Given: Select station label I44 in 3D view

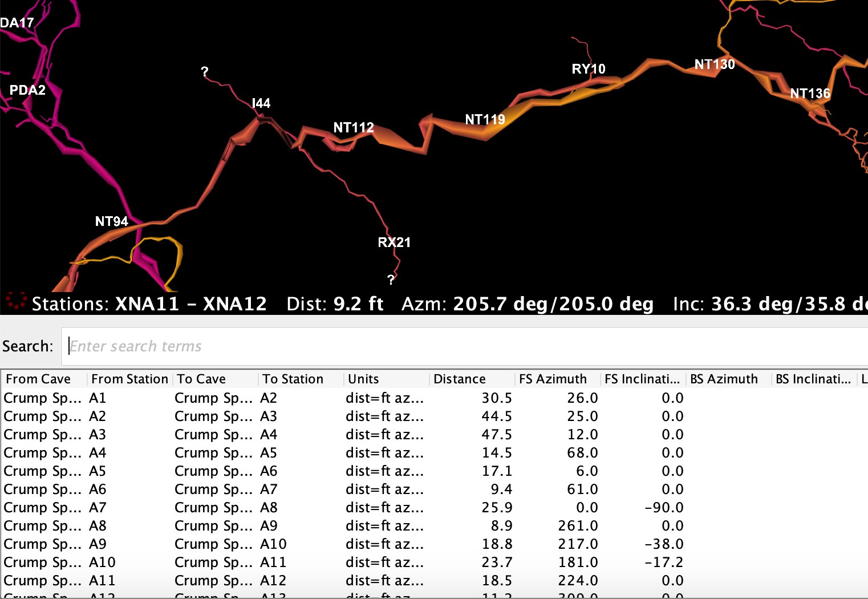Looking at the screenshot, I should pyautogui.click(x=261, y=103).
